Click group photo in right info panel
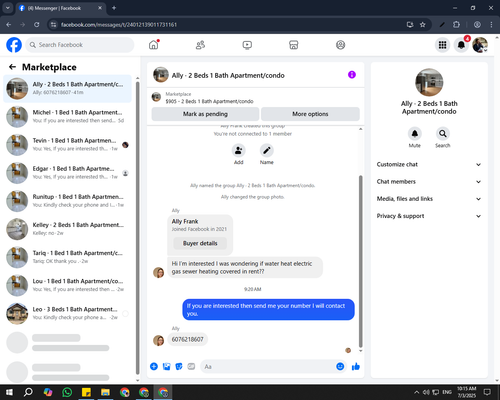 coord(429,82)
